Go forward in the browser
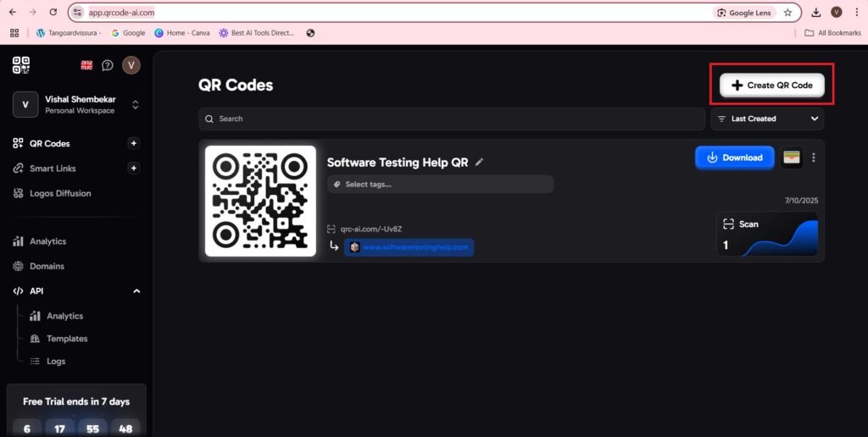 coord(33,12)
